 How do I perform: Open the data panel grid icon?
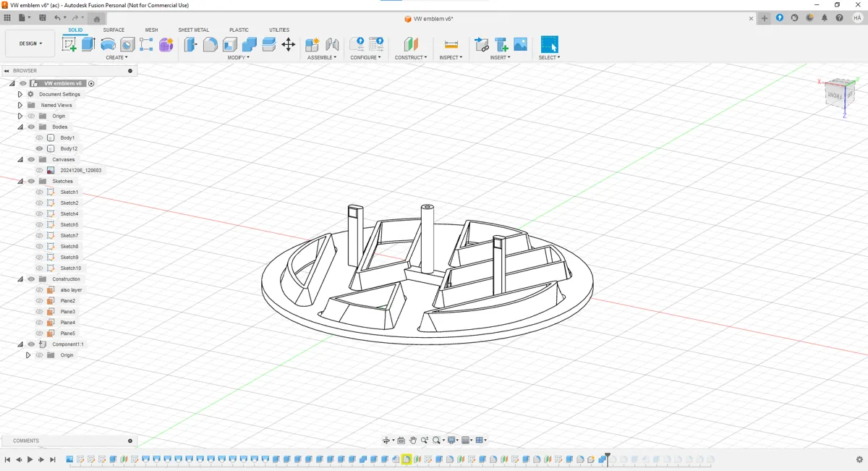7,18
